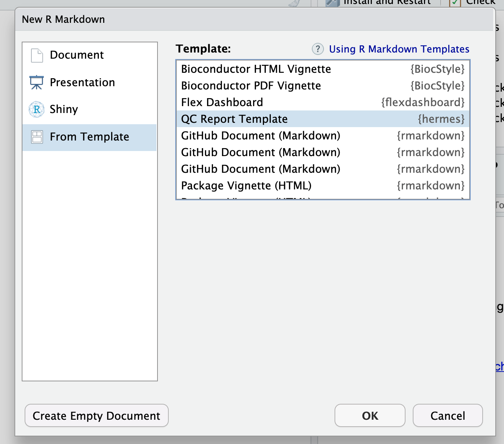
Task: Switch to the Presentation category
Action: pos(82,82)
